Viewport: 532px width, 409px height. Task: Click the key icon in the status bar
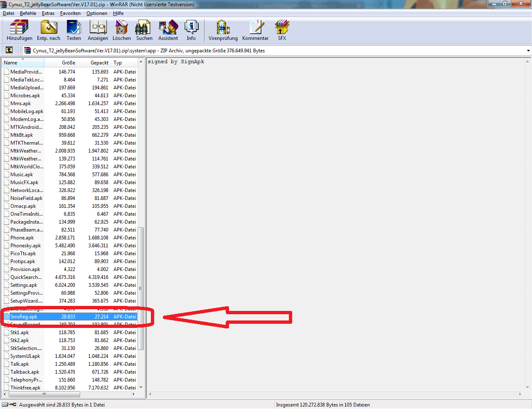[13, 404]
